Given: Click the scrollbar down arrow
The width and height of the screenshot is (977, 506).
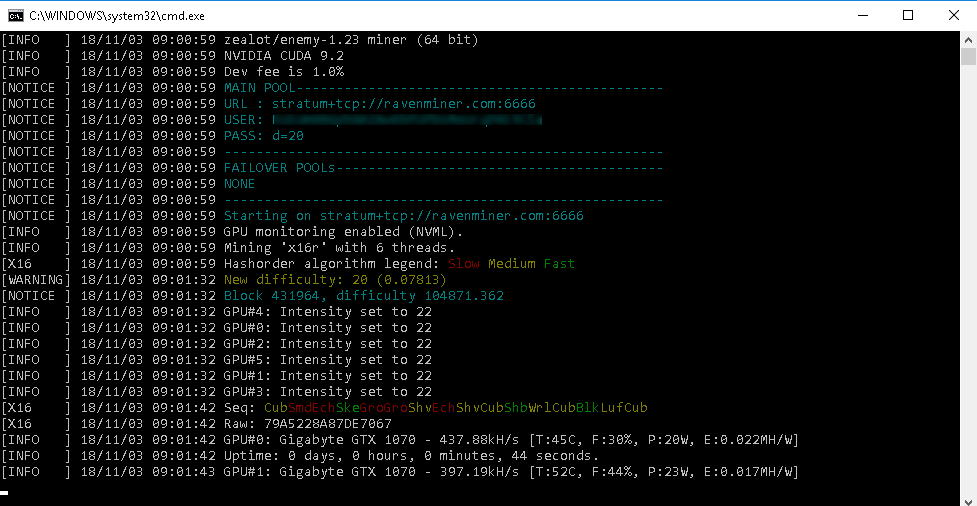Looking at the screenshot, I should point(968,498).
